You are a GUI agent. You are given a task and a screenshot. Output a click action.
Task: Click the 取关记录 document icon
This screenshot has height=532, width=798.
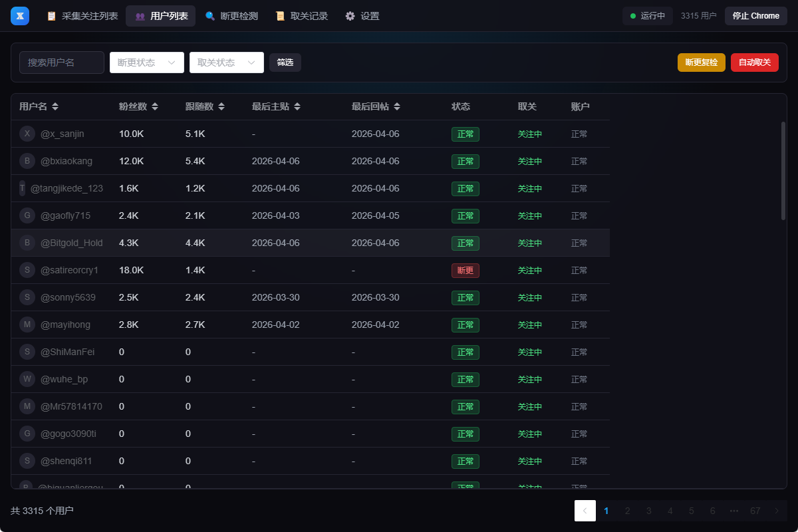pyautogui.click(x=280, y=15)
